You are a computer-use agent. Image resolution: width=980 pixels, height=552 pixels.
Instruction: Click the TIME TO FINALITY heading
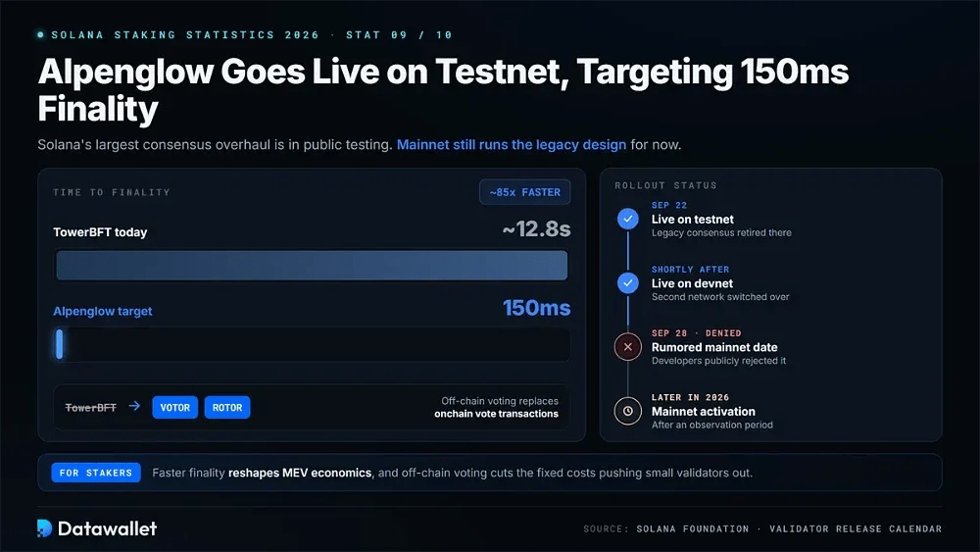(112, 192)
